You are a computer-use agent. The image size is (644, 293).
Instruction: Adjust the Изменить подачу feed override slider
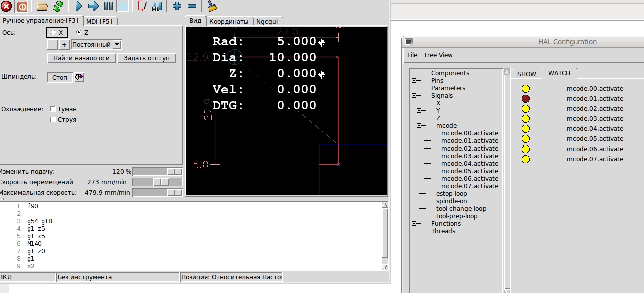[x=157, y=171]
